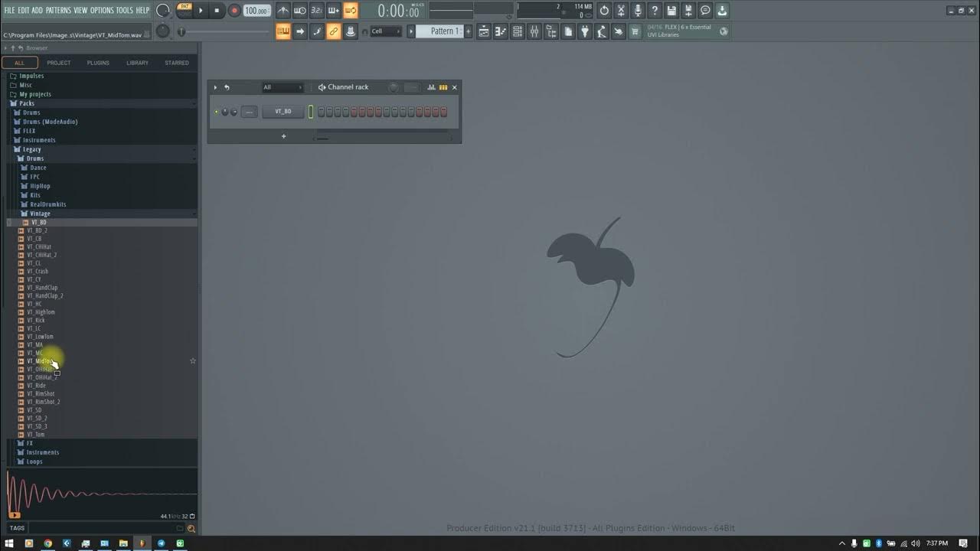Switch to the PROJECT browser tab

(59, 63)
